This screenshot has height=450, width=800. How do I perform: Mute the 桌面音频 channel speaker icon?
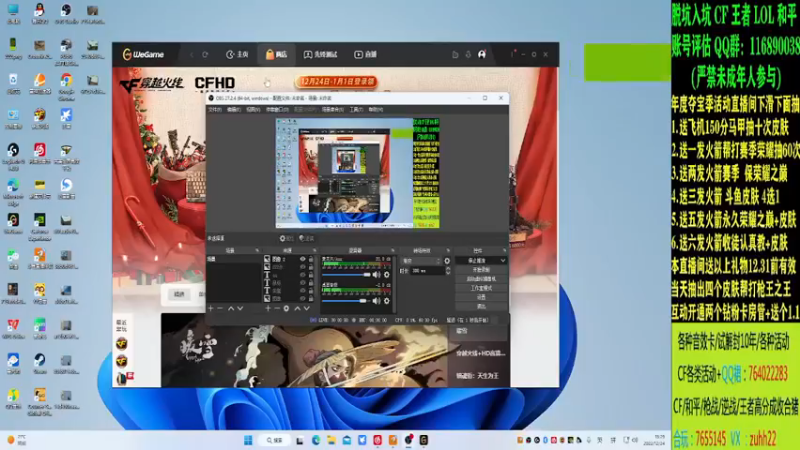(377, 301)
